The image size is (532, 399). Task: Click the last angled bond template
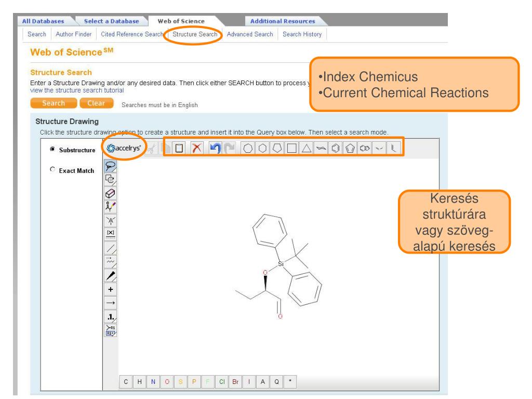click(x=393, y=148)
